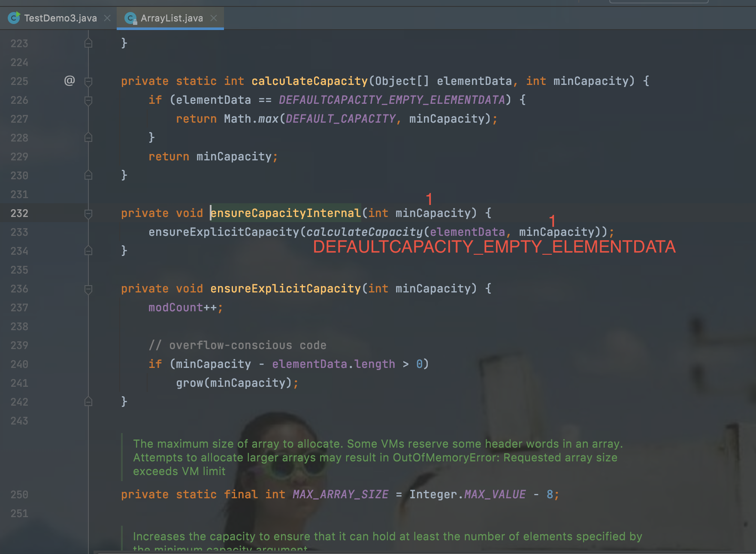Viewport: 756px width, 554px height.
Task: Fold the closing brace marker at line 234
Action: click(88, 251)
